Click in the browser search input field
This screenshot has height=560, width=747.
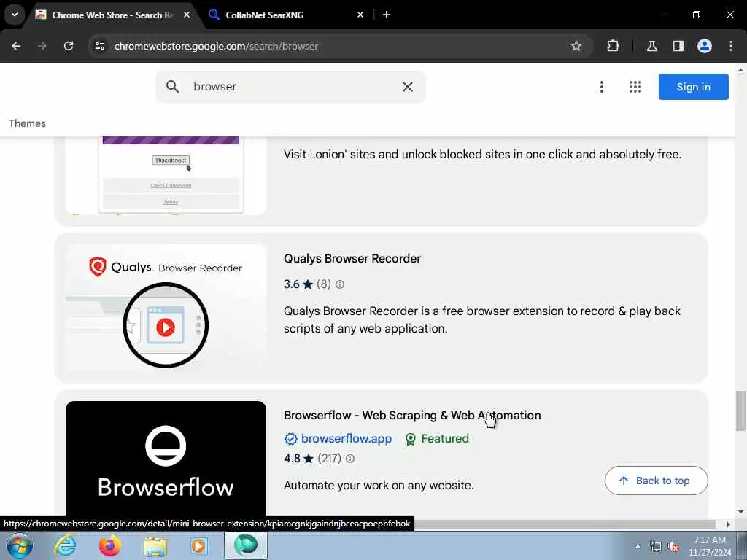tap(290, 87)
